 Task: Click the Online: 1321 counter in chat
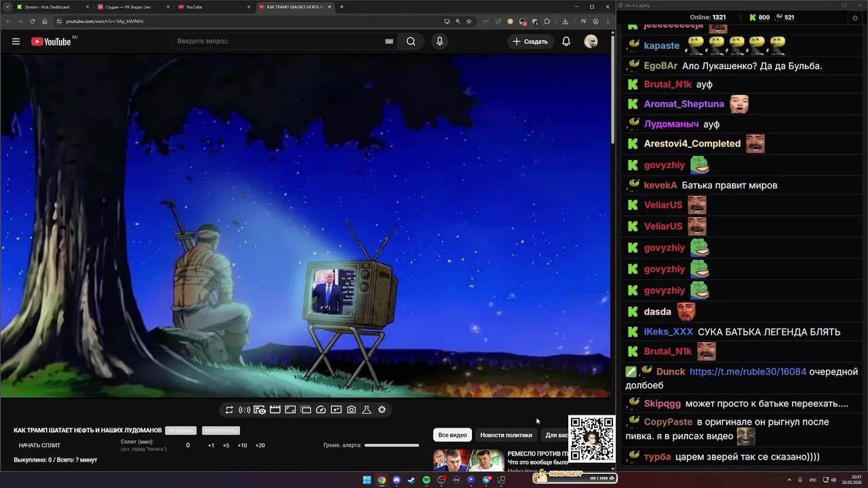click(708, 18)
